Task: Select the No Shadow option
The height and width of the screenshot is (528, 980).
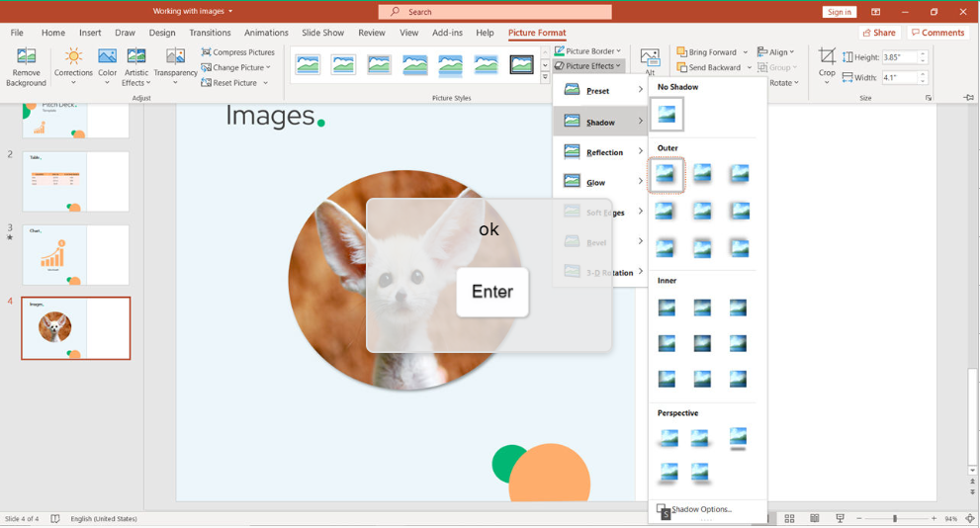Action: (x=667, y=115)
